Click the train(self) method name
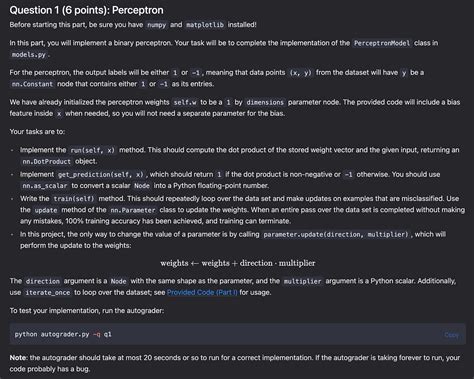The height and width of the screenshot is (379, 474). [x=74, y=199]
